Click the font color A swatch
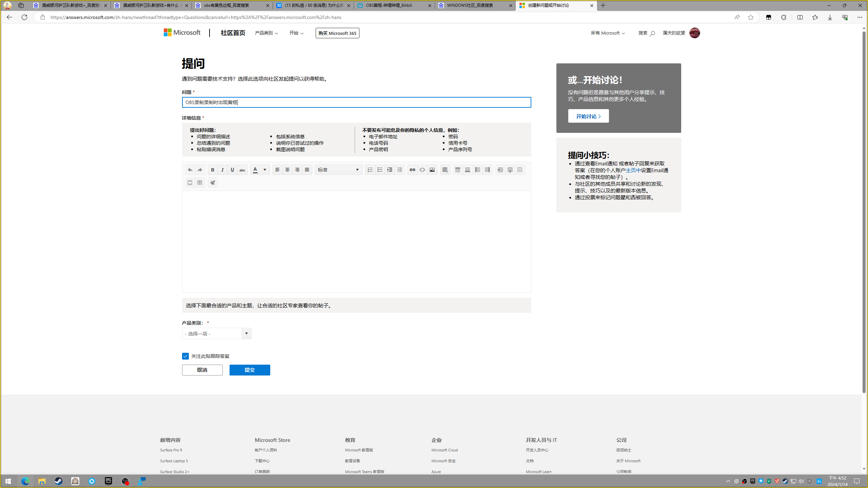Screen dimensions: 868x488 pos(255,170)
